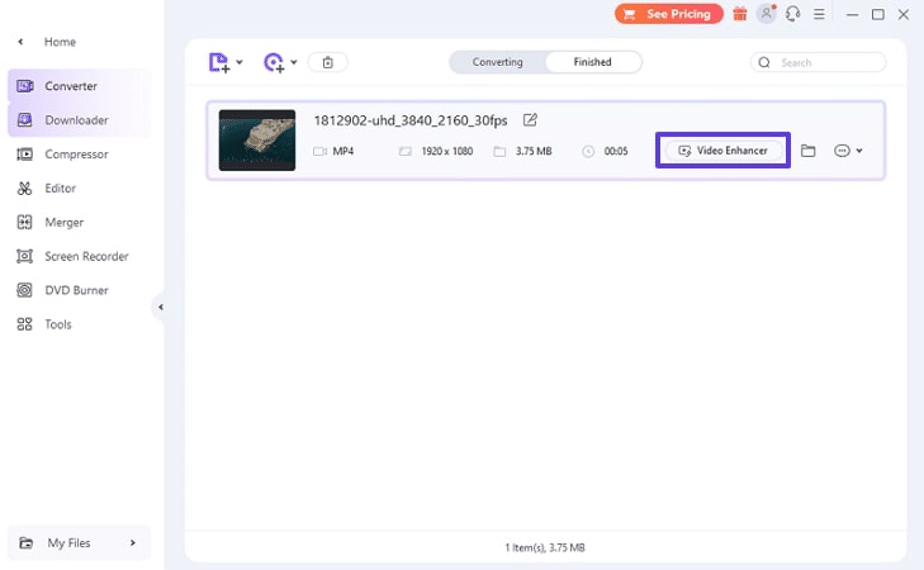Click the 3.75 MB file size value
This screenshot has width=924, height=570.
(x=534, y=151)
